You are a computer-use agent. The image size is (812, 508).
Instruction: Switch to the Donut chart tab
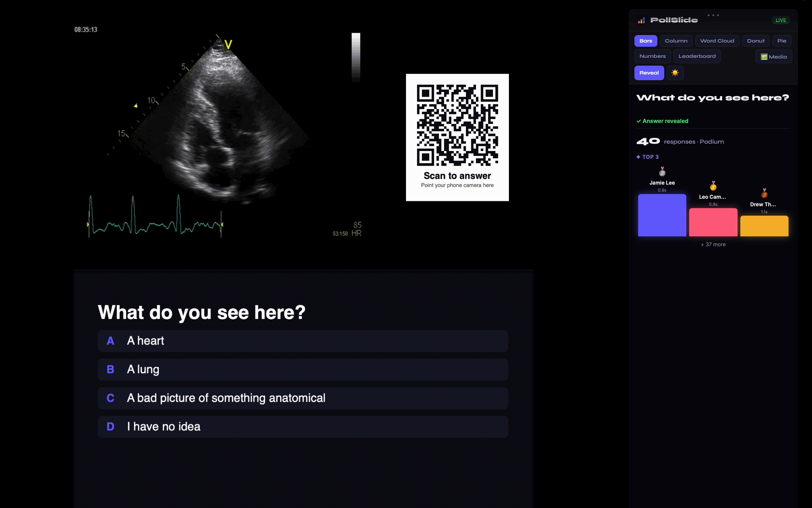click(756, 41)
